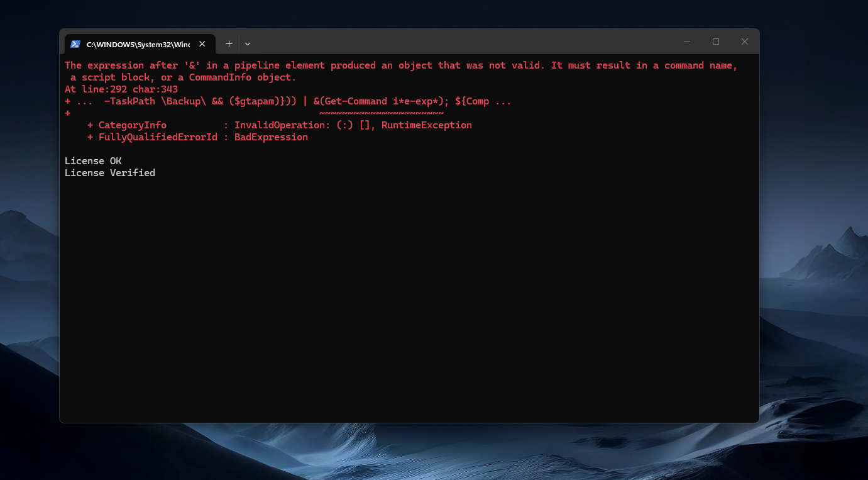Click 'a script block, or a CommandInfo object.' line
Screen dimensions: 868x480
(x=183, y=77)
